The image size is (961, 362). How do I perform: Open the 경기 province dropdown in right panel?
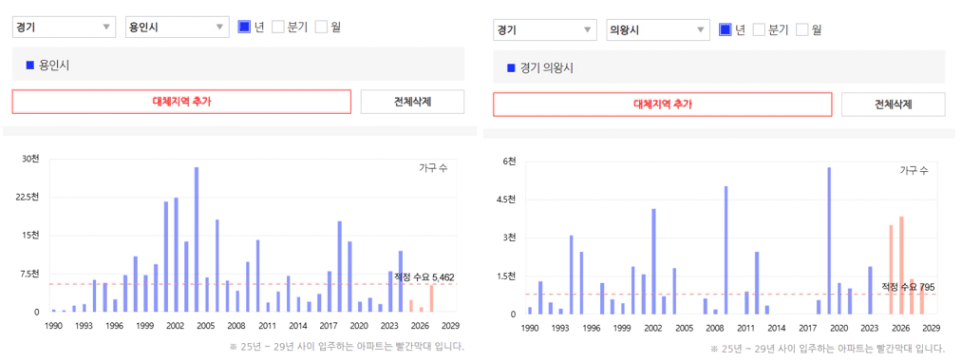(x=545, y=29)
